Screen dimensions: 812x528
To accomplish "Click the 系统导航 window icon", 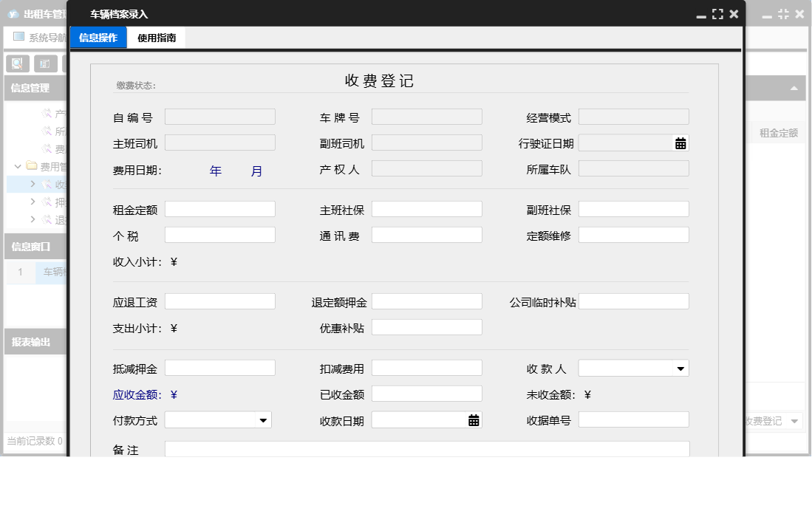I will tap(18, 37).
